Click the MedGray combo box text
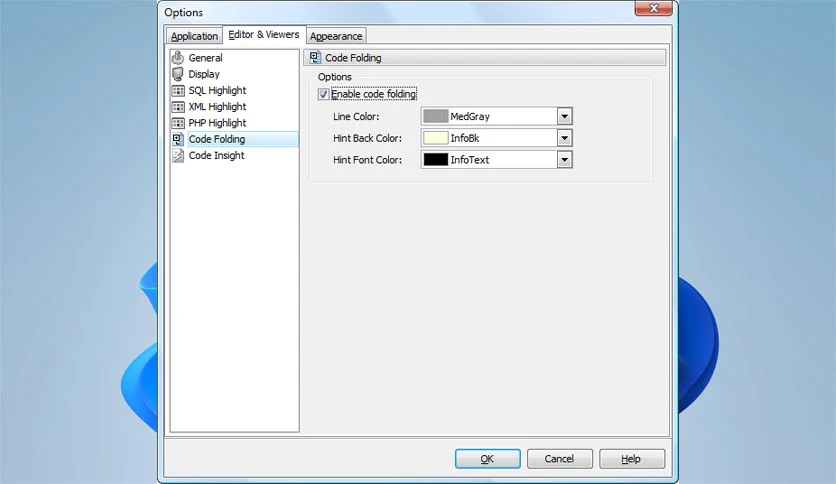This screenshot has height=484, width=836. point(470,116)
